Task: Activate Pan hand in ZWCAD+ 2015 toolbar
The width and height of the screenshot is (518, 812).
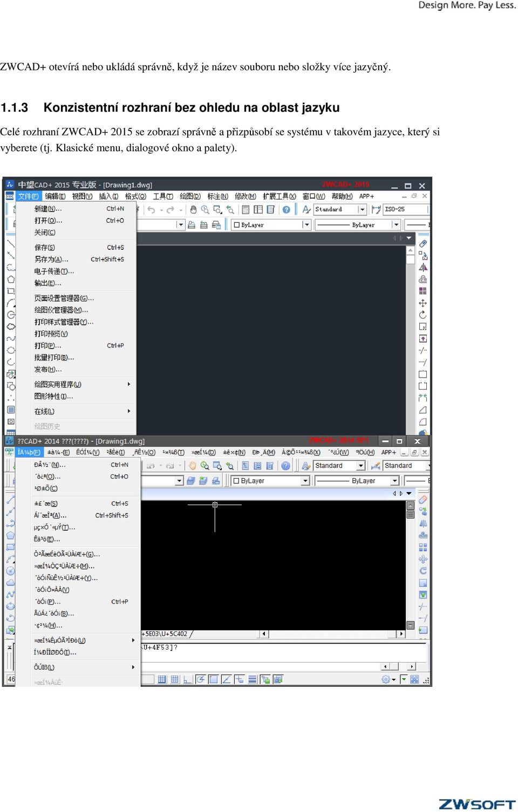Action: click(x=193, y=209)
